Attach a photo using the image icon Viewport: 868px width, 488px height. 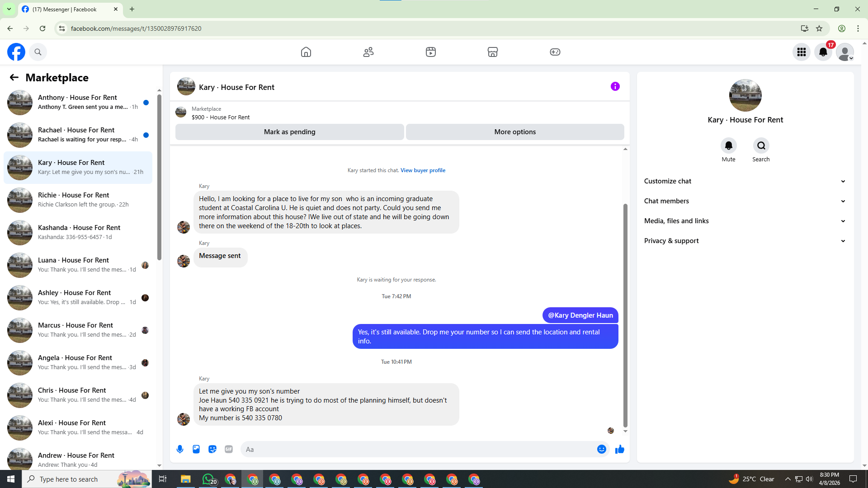click(196, 449)
